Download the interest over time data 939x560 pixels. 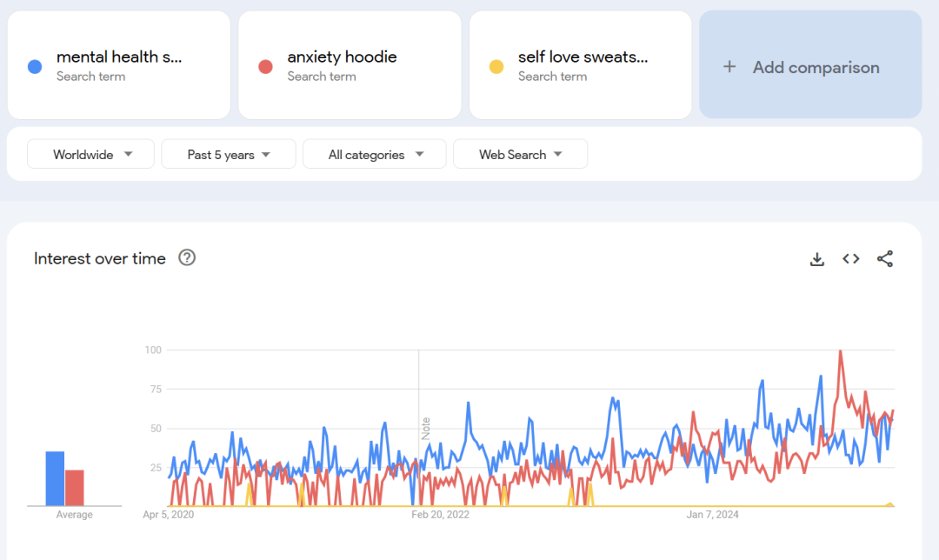816,259
